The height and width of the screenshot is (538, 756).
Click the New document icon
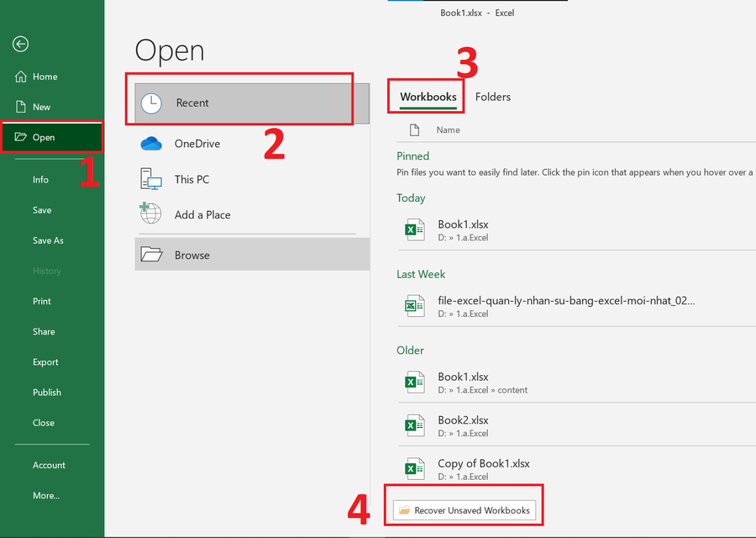coord(21,107)
